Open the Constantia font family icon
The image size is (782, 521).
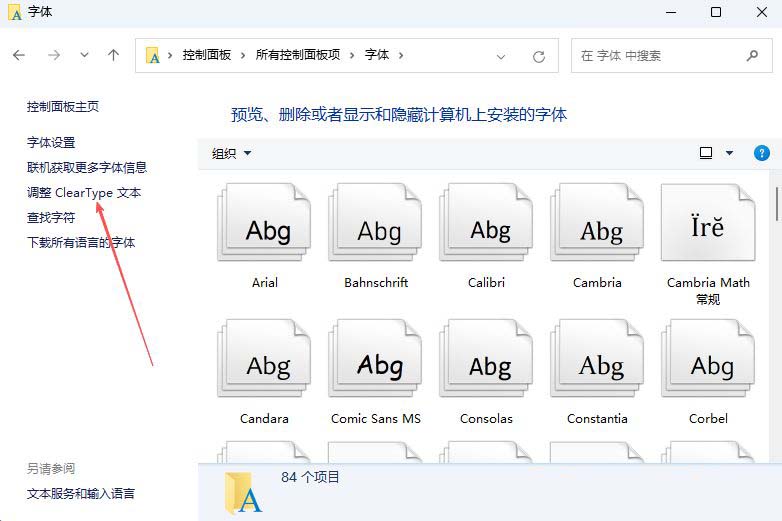(597, 358)
